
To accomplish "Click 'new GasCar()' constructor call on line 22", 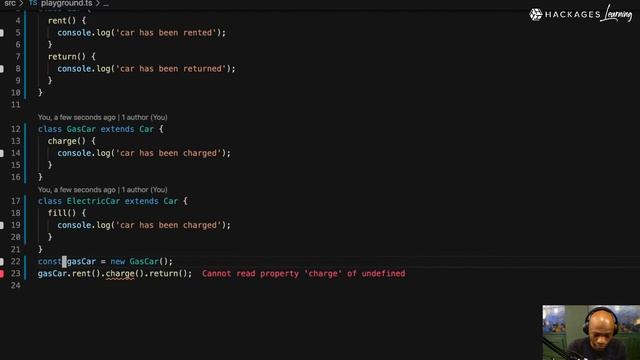I will click(x=139, y=261).
